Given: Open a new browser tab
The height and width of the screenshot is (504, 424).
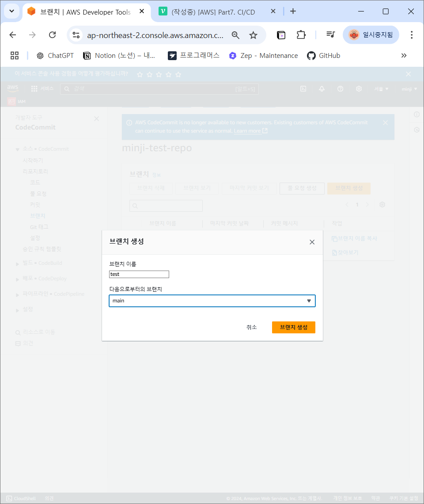Looking at the screenshot, I should (293, 11).
